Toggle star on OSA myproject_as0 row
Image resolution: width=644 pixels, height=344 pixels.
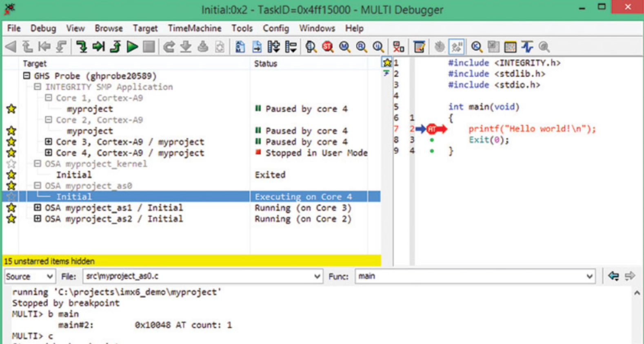11,186
